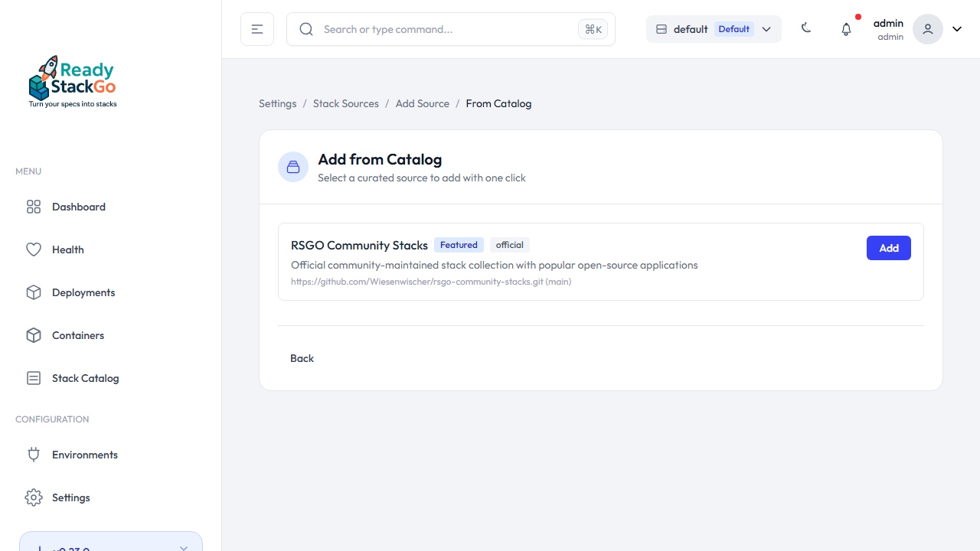The width and height of the screenshot is (980, 551).
Task: Add the RSGO Community Stacks source
Action: pyautogui.click(x=888, y=248)
